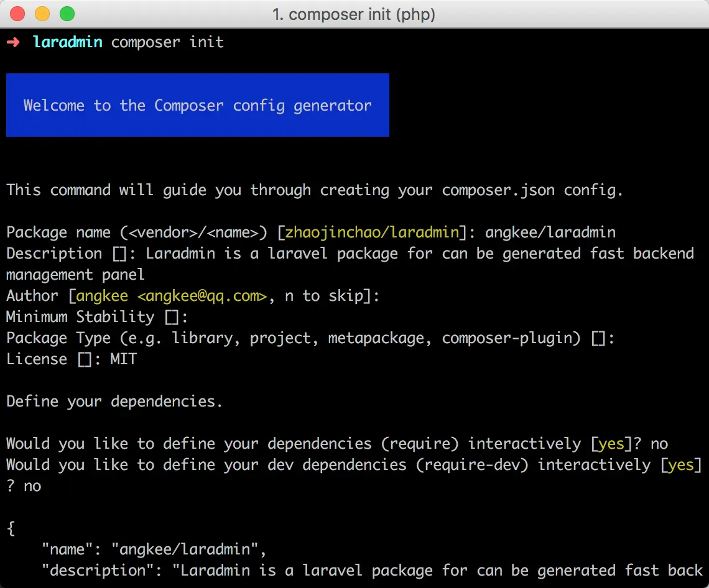
Task: Click the red prompt arrow symbol
Action: (13, 42)
